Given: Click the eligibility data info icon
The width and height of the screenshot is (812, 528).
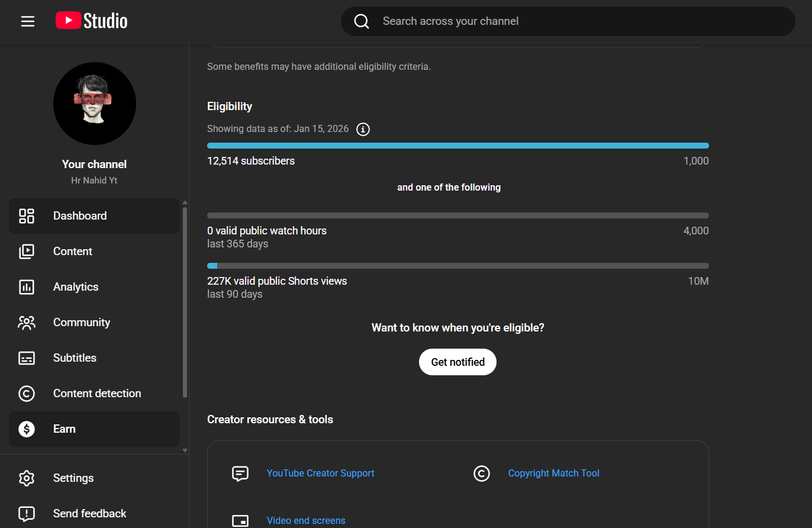Looking at the screenshot, I should (x=363, y=129).
